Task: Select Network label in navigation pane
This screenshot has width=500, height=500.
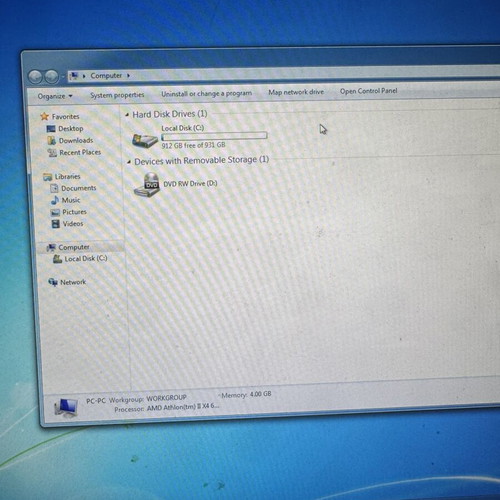Action: click(73, 282)
